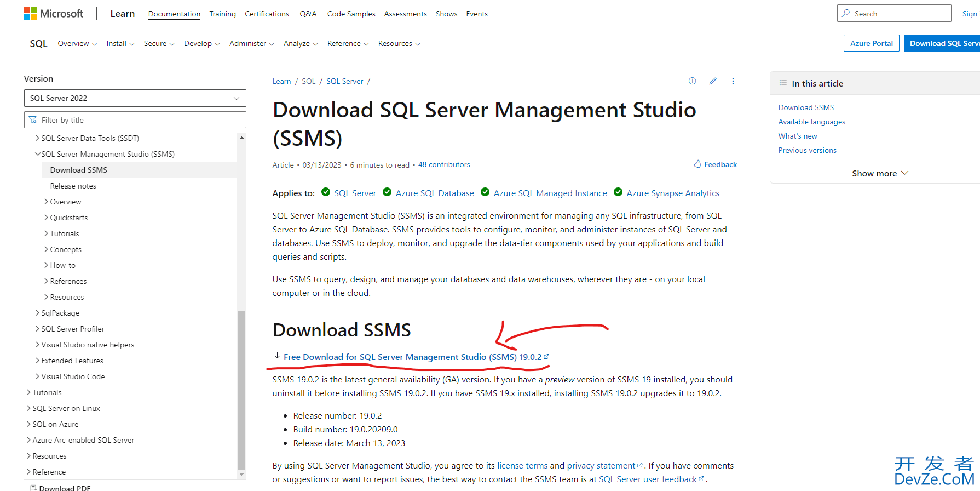Image resolution: width=980 pixels, height=491 pixels.
Task: Open the Shows tab
Action: [x=446, y=14]
